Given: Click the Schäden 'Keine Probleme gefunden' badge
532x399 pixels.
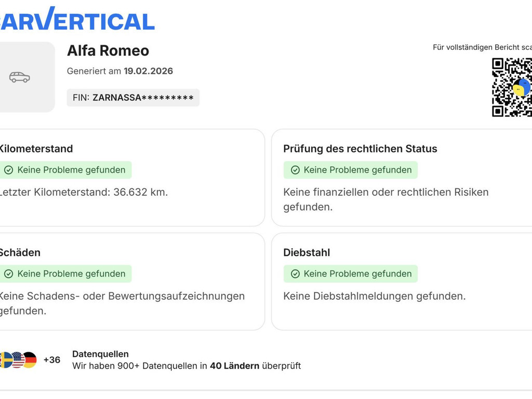Looking at the screenshot, I should point(65,274).
